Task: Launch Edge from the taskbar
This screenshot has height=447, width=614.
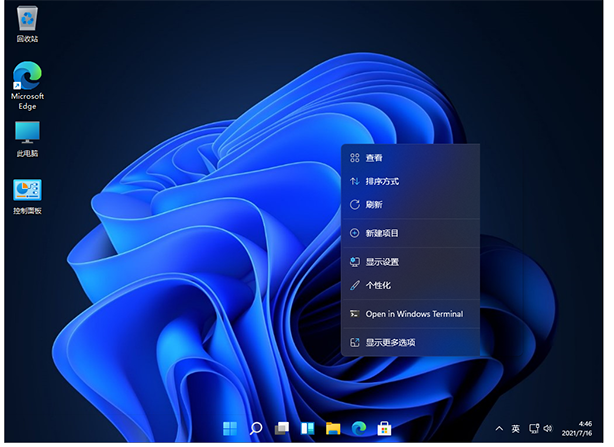Action: coord(359,429)
